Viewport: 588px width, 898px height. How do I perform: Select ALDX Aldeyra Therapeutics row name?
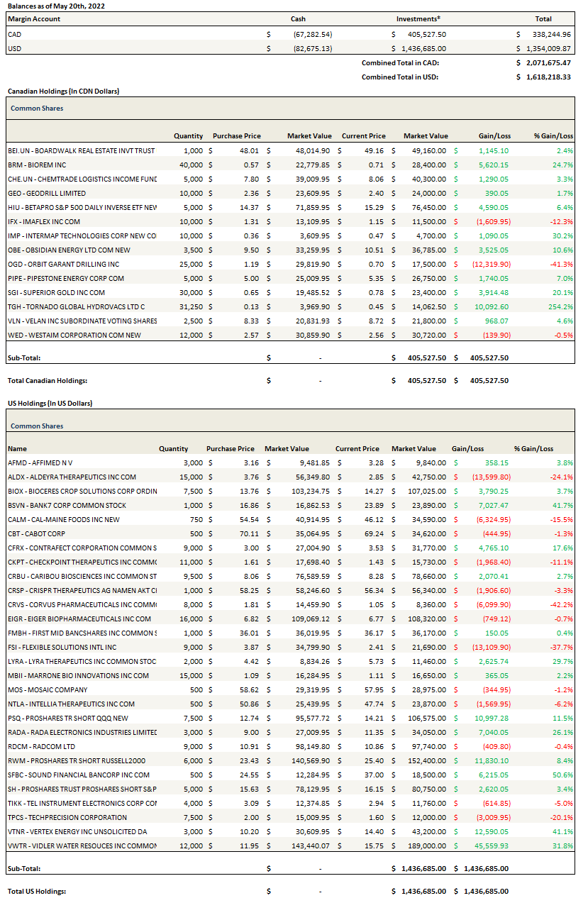point(72,477)
